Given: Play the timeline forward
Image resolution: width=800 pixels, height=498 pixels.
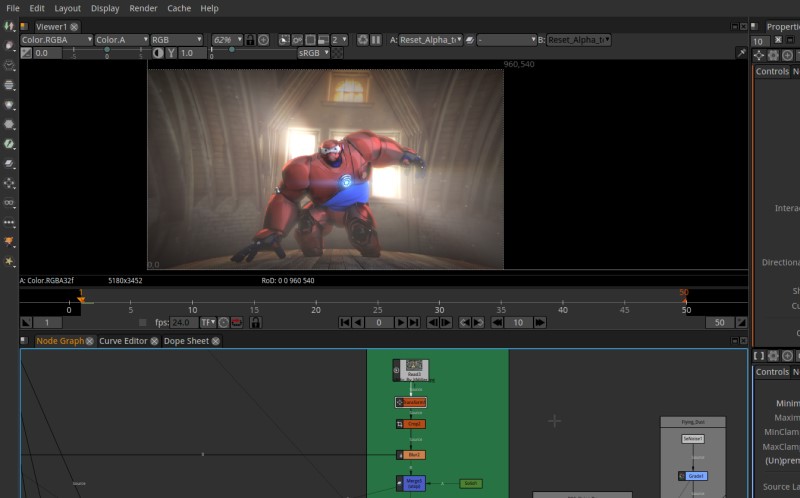Looking at the screenshot, I should pos(401,322).
